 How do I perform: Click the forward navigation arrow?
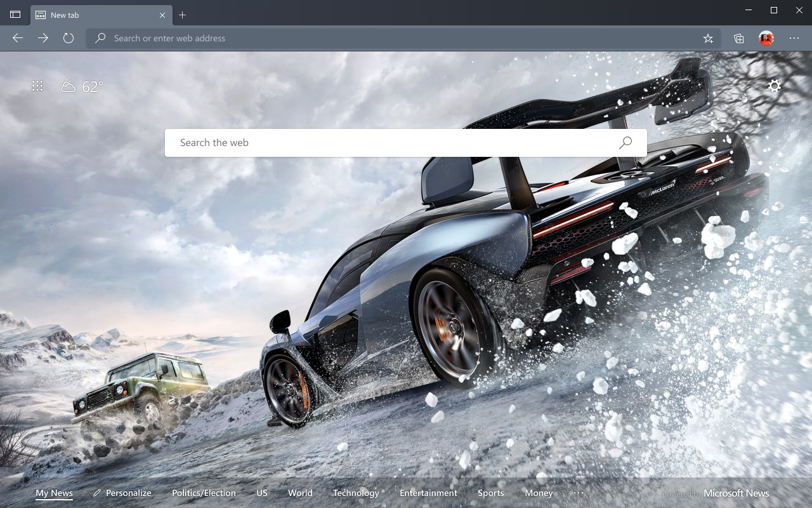pos(43,38)
